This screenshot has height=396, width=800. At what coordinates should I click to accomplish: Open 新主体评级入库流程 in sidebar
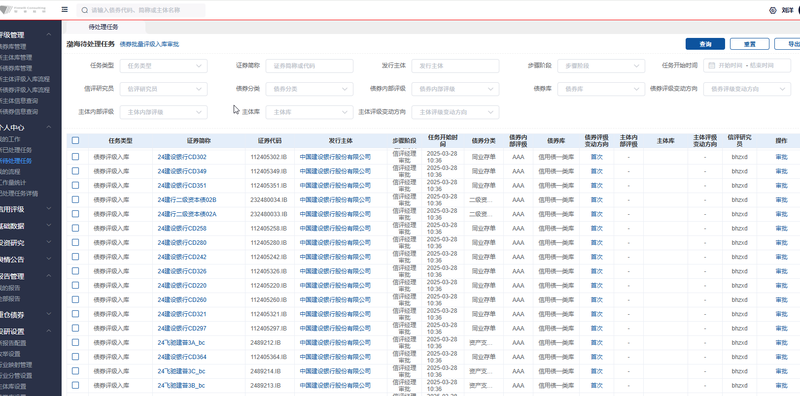[x=26, y=79]
